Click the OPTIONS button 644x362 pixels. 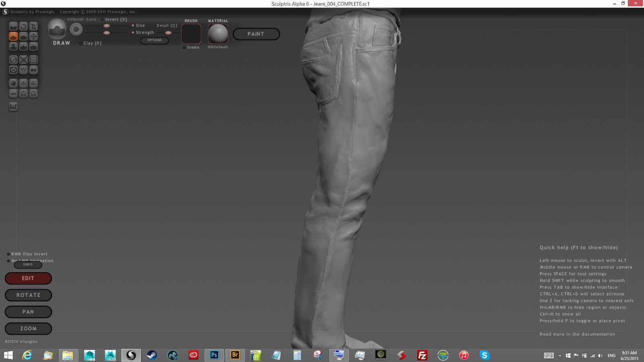(x=155, y=40)
